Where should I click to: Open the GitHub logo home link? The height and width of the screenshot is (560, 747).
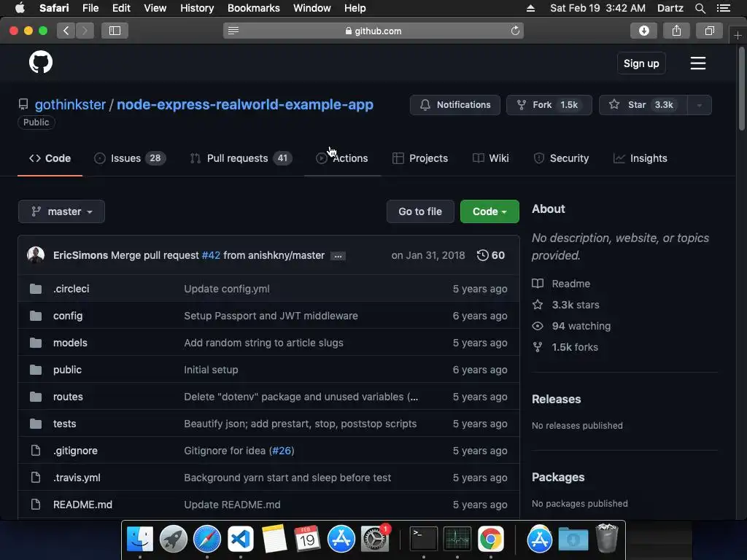coord(41,63)
